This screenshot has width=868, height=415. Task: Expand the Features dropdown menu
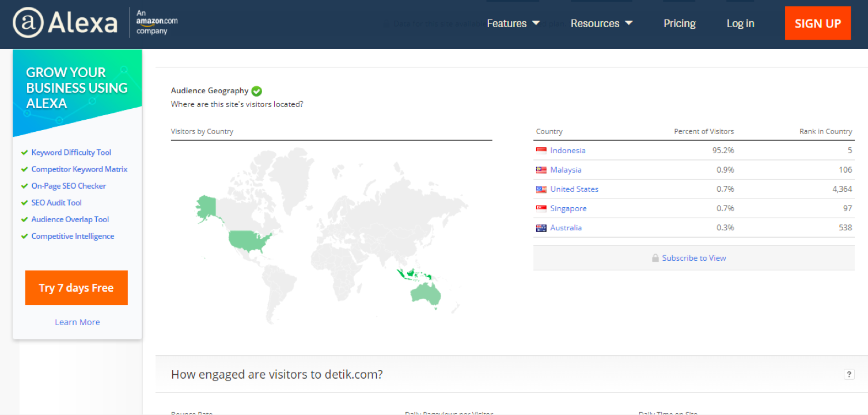click(513, 24)
